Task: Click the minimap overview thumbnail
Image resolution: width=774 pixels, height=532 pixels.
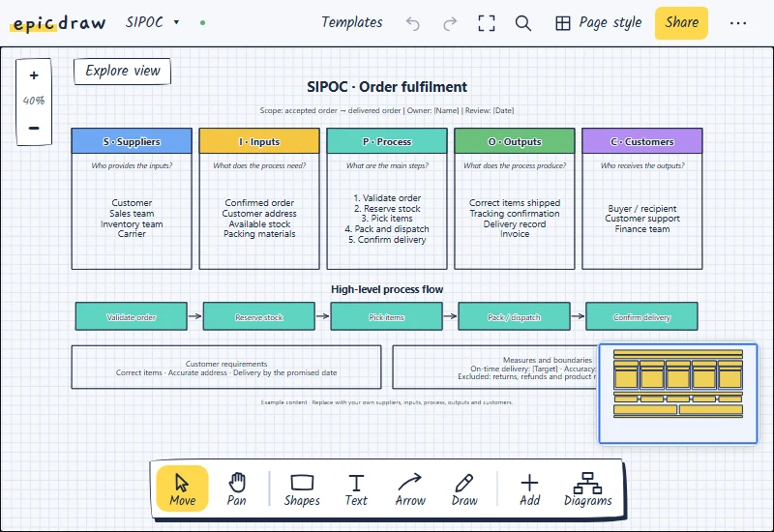Action: pos(678,394)
